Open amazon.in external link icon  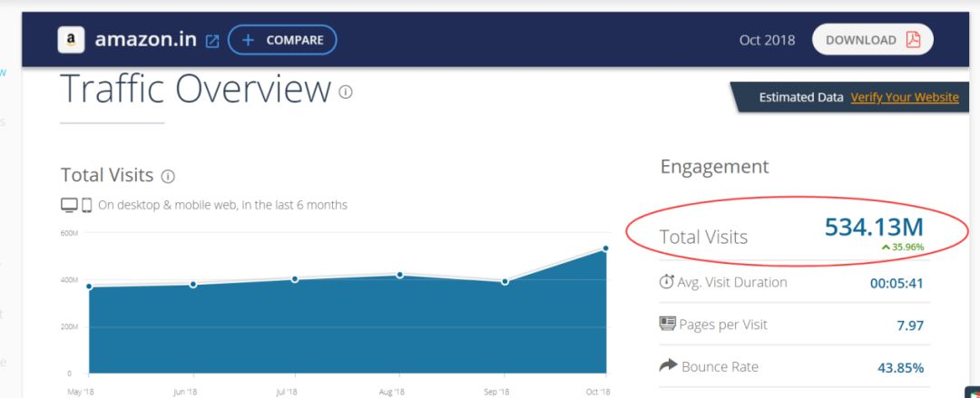coord(212,41)
